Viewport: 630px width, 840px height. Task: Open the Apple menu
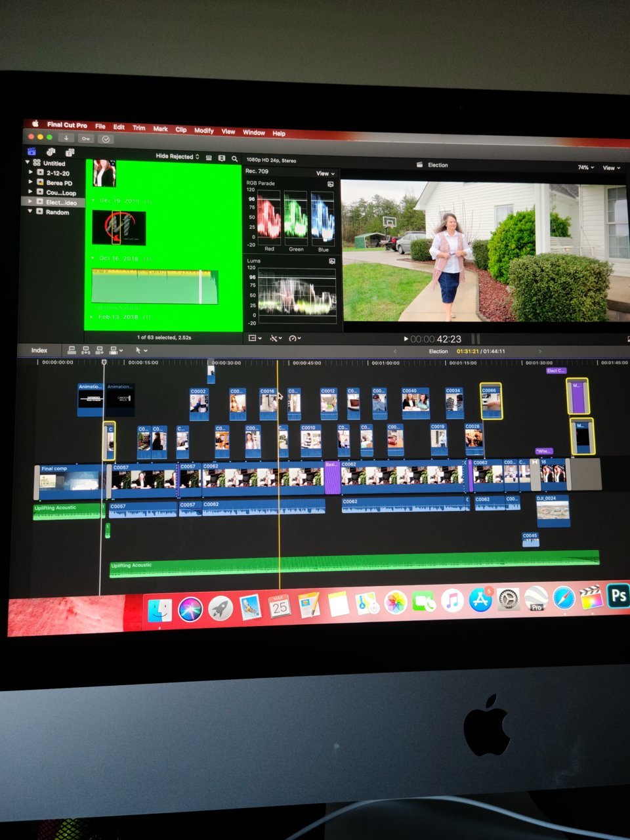[x=35, y=123]
